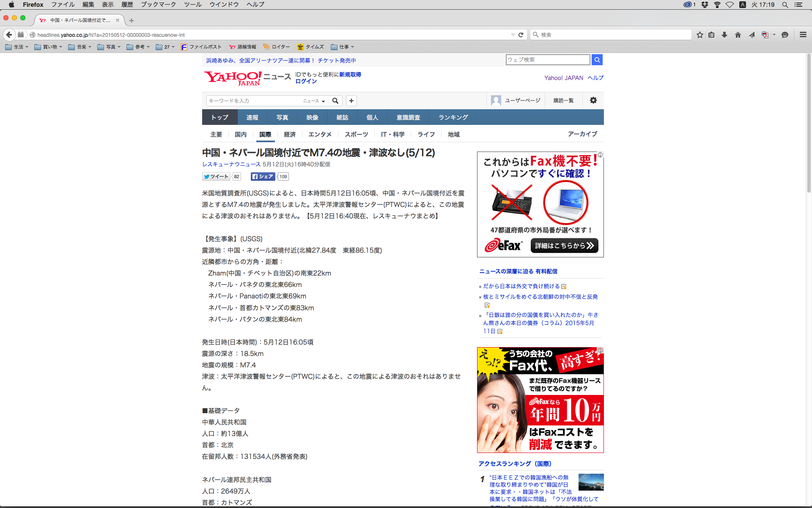Open the Firefox hamburger menu

(803, 35)
